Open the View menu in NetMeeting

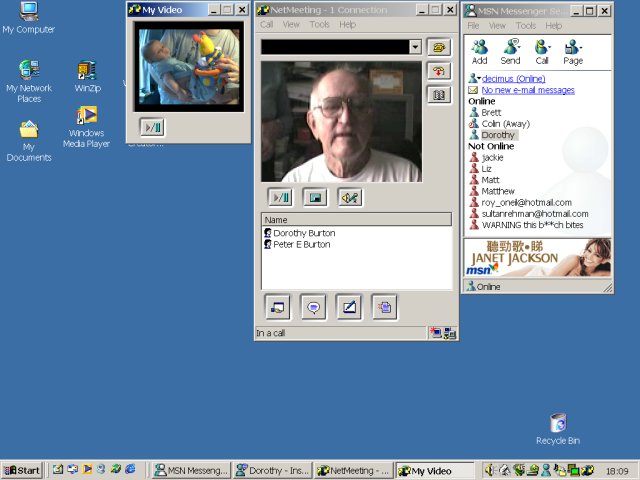[291, 24]
